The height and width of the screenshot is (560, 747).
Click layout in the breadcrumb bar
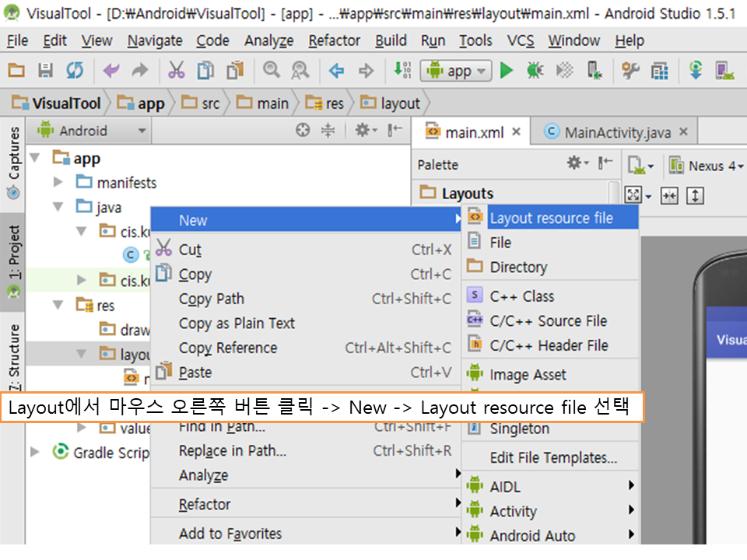tap(400, 103)
